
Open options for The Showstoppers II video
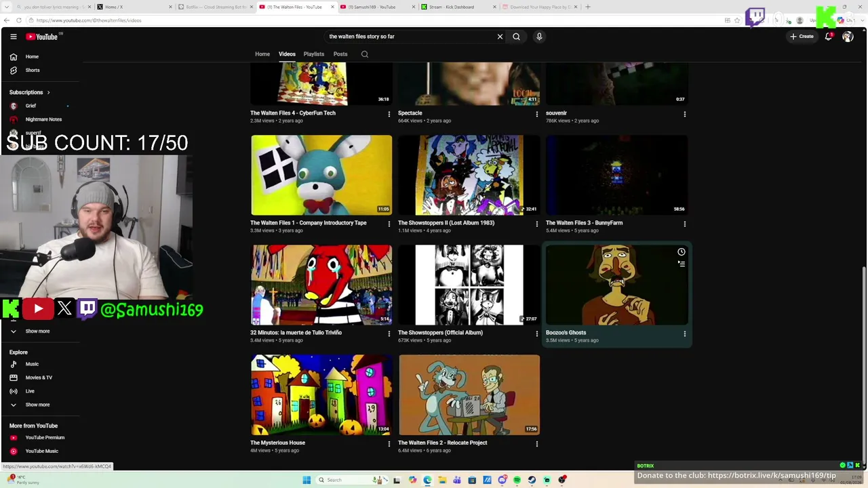[536, 224]
